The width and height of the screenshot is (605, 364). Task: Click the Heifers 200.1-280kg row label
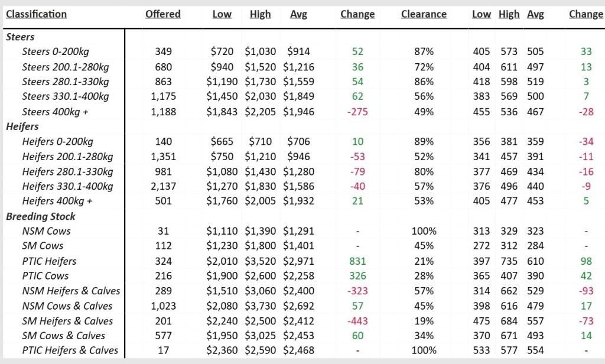[x=67, y=157]
